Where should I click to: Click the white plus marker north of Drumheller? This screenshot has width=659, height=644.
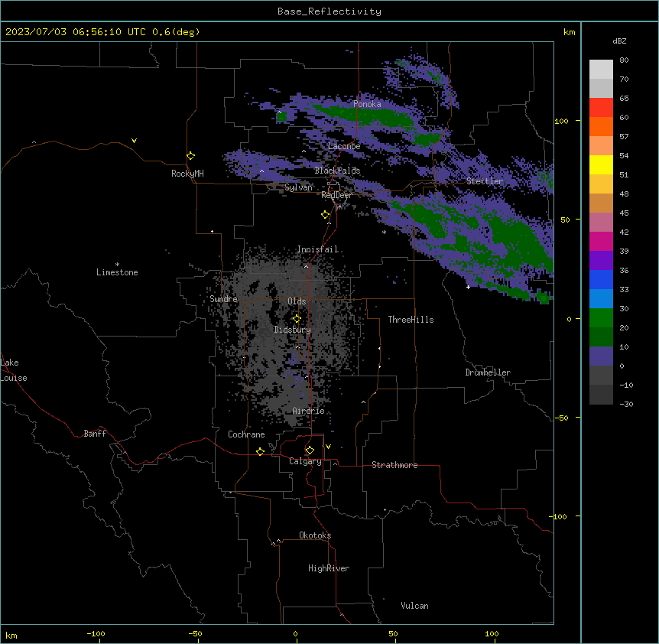click(468, 287)
